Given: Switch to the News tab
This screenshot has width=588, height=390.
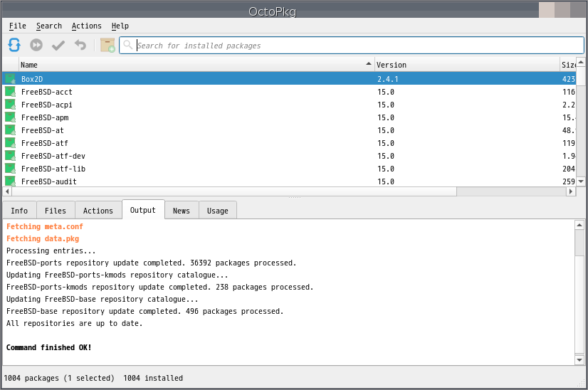Looking at the screenshot, I should point(182,211).
